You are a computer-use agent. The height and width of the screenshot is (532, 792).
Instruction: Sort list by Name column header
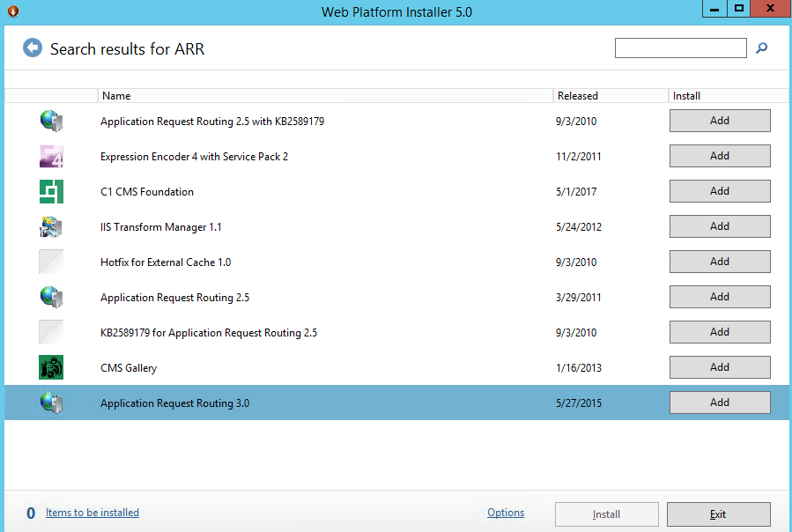[115, 95]
